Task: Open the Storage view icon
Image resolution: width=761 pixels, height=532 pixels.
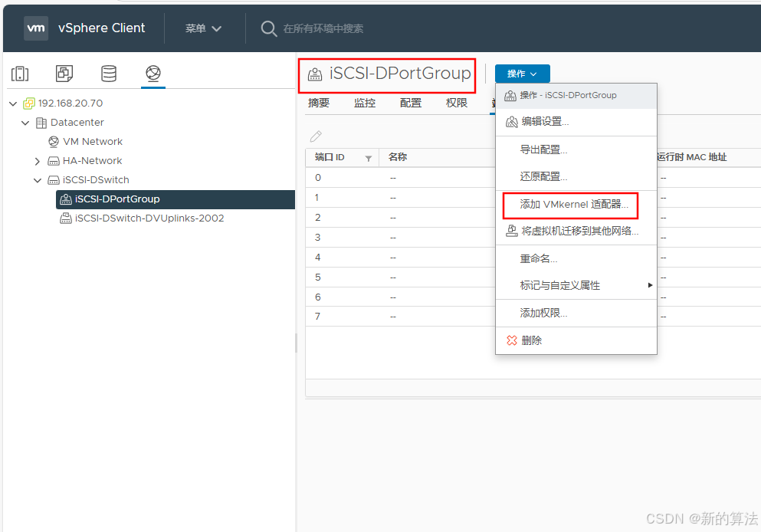Action: click(x=109, y=74)
